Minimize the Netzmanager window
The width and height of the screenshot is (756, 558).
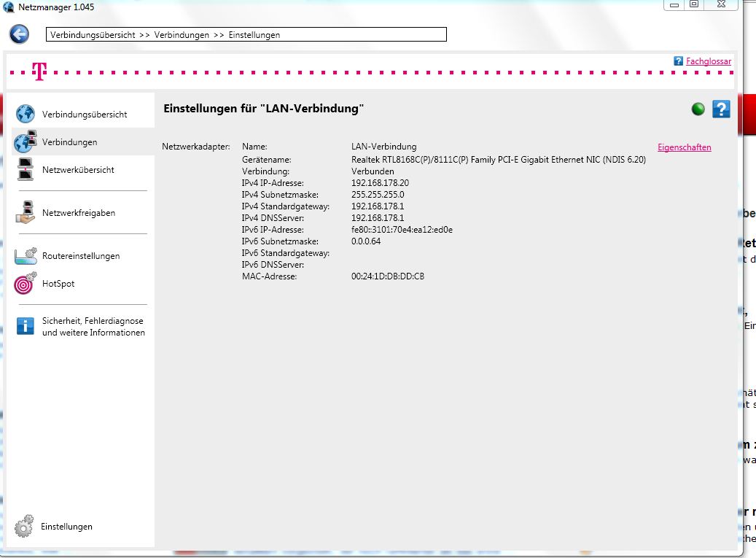674,5
